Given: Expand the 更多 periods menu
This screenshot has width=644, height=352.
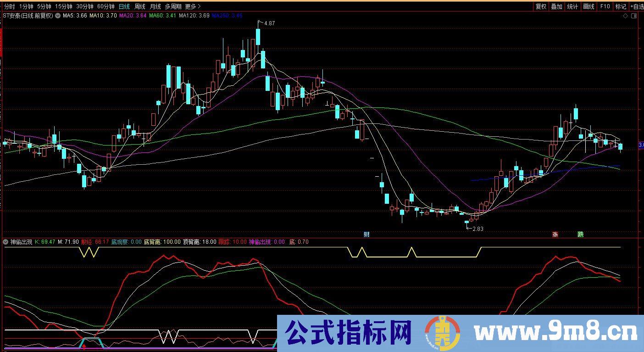Looking at the screenshot, I should [193, 6].
